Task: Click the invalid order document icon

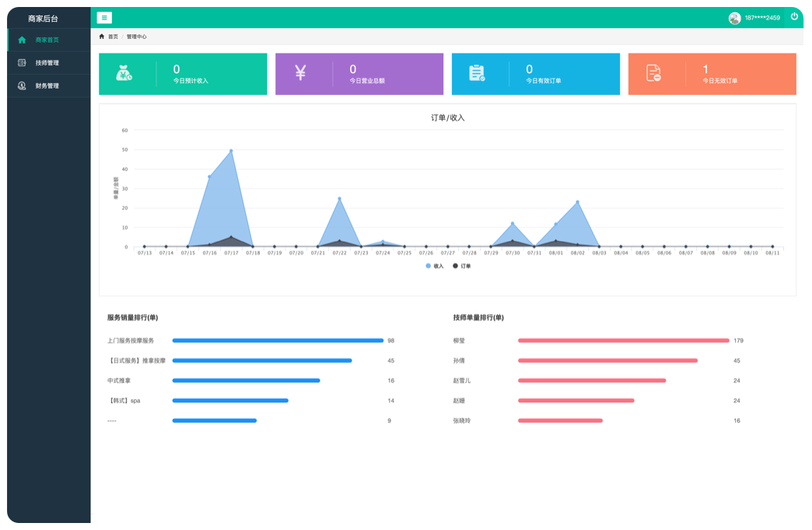Action: [653, 73]
